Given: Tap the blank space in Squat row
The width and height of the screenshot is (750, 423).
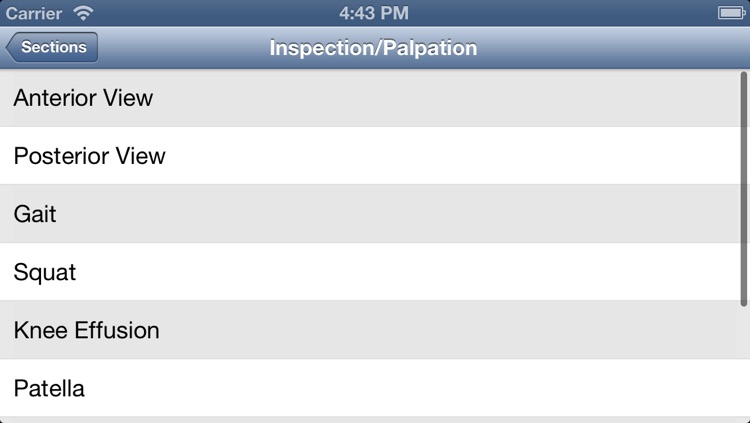Looking at the screenshot, I should pos(407,272).
